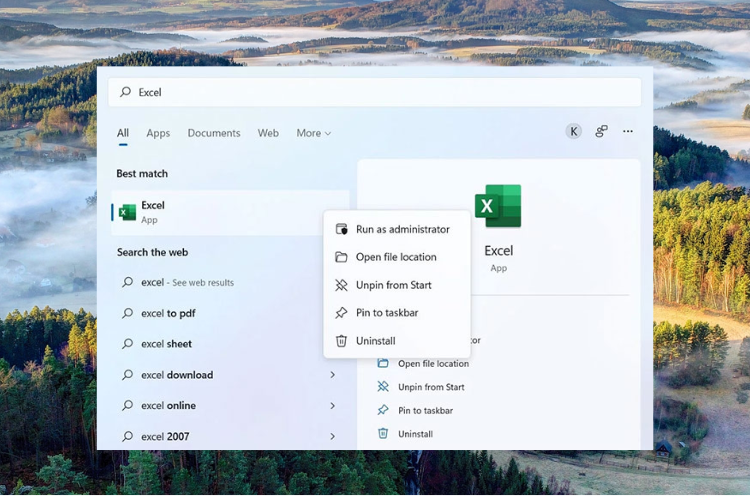Click the Best match heading

(142, 174)
